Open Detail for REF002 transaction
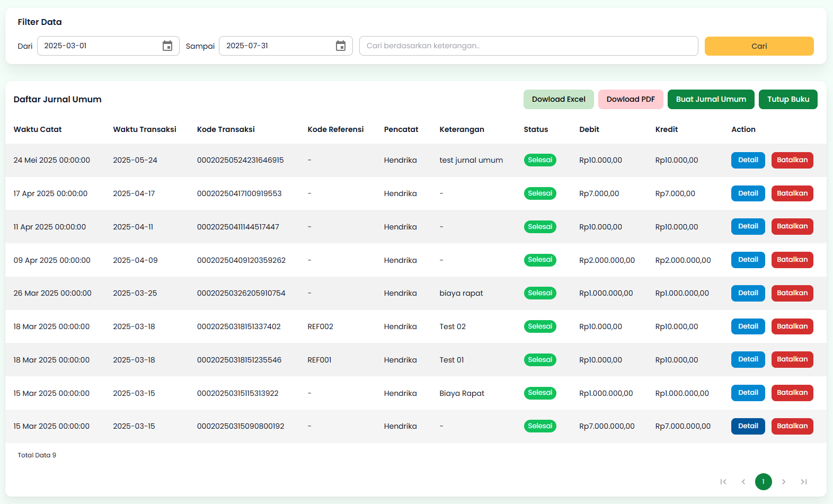The width and height of the screenshot is (833, 504). coord(748,326)
